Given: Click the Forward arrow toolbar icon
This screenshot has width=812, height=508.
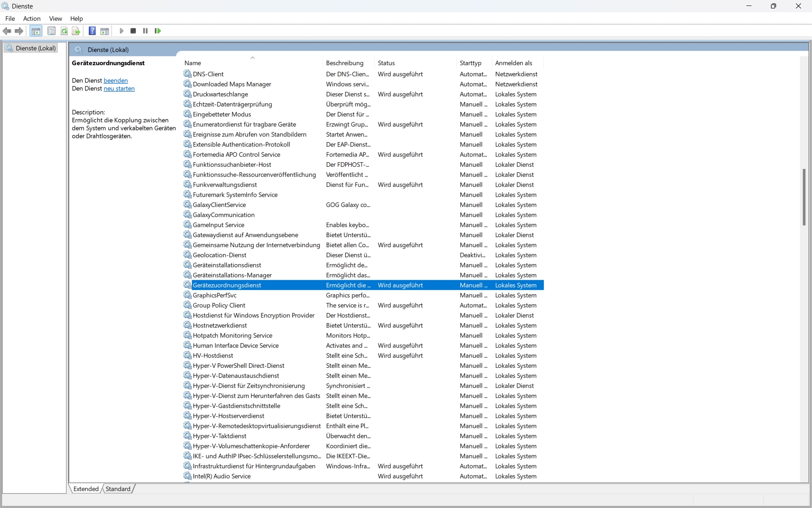Looking at the screenshot, I should tap(19, 31).
